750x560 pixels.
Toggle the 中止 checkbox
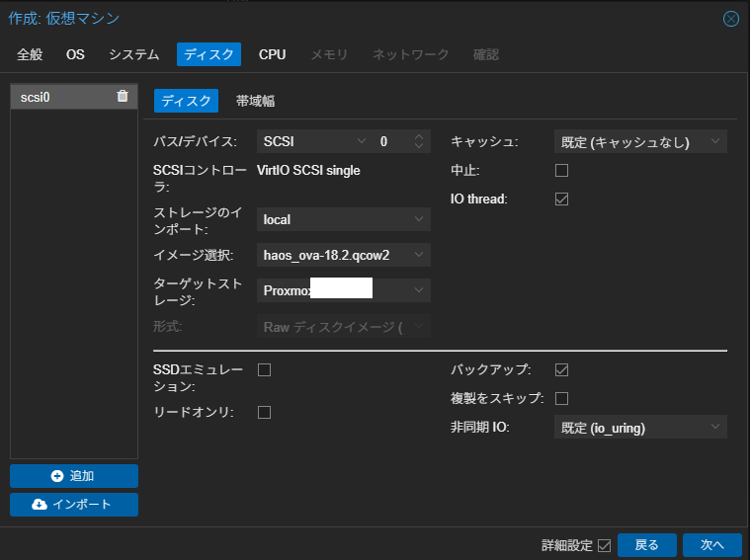pos(561,170)
